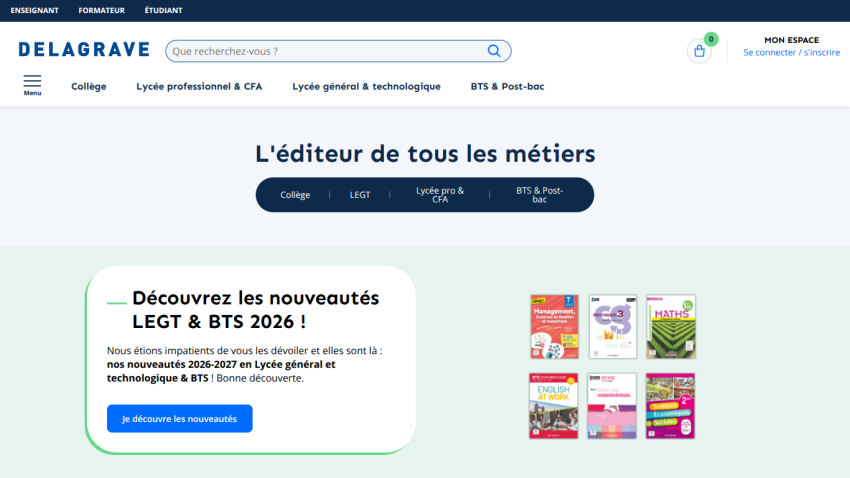Screen dimensions: 850x478
Task: Select the ENSEIGNANT top bar item
Action: tap(35, 10)
